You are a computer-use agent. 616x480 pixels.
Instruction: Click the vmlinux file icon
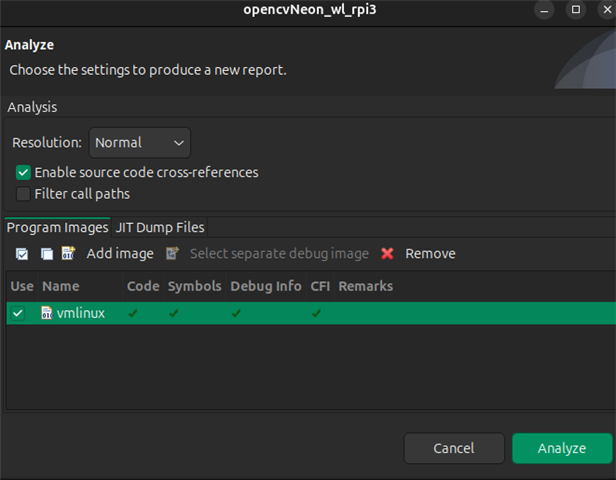(x=46, y=313)
